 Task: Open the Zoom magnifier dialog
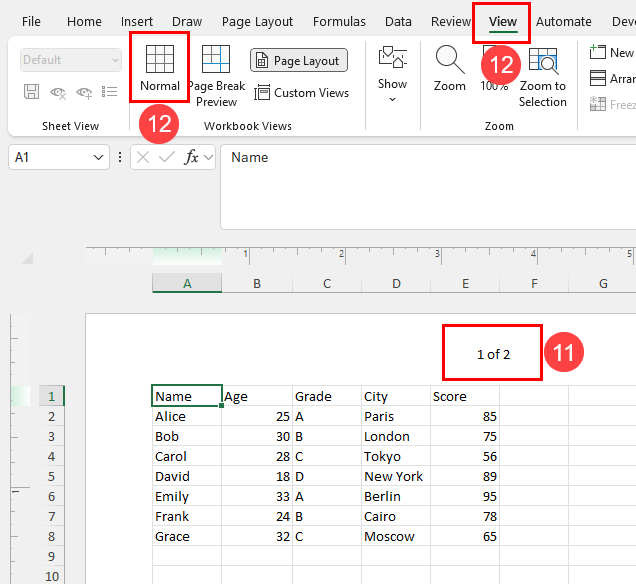449,68
